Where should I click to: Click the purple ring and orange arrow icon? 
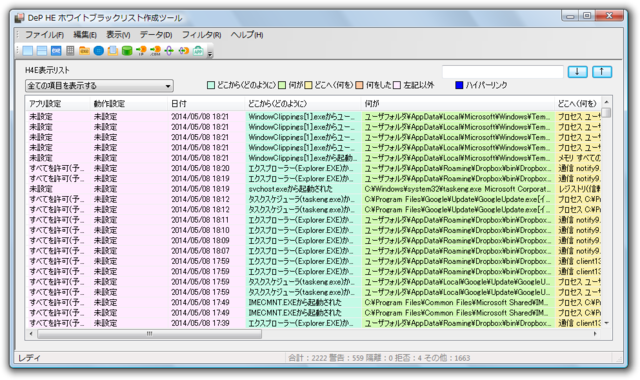tap(184, 51)
